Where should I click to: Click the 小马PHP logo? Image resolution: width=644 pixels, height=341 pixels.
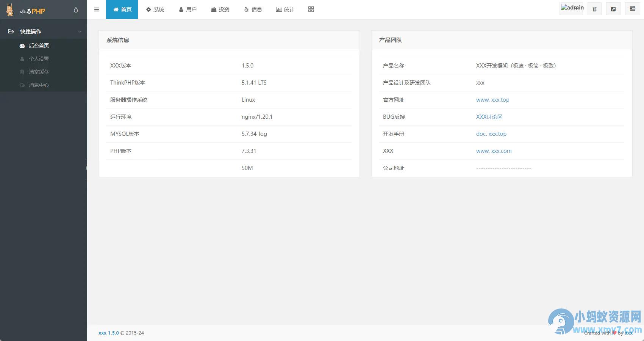point(26,10)
